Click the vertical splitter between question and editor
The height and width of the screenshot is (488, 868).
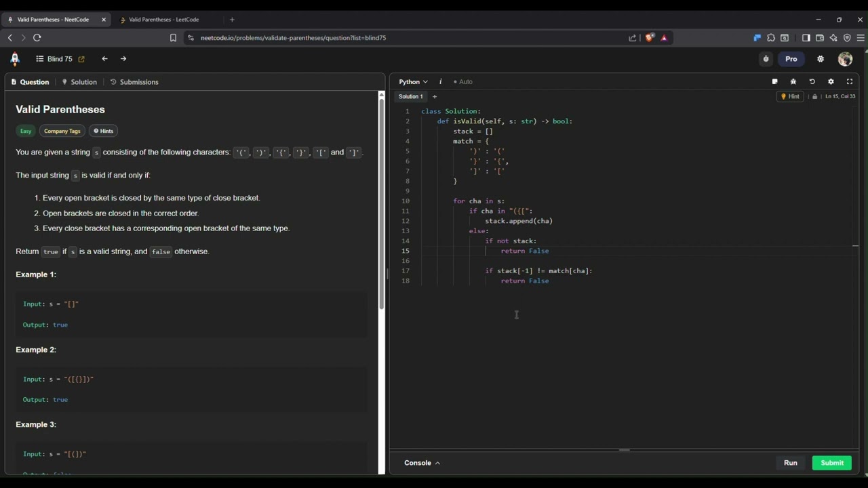coord(387,274)
